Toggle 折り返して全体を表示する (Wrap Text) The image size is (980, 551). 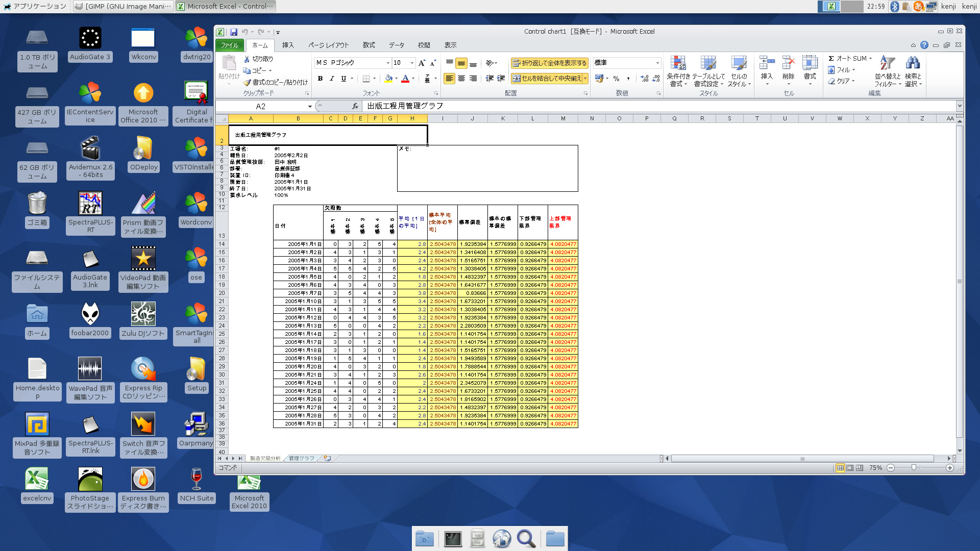coord(549,63)
